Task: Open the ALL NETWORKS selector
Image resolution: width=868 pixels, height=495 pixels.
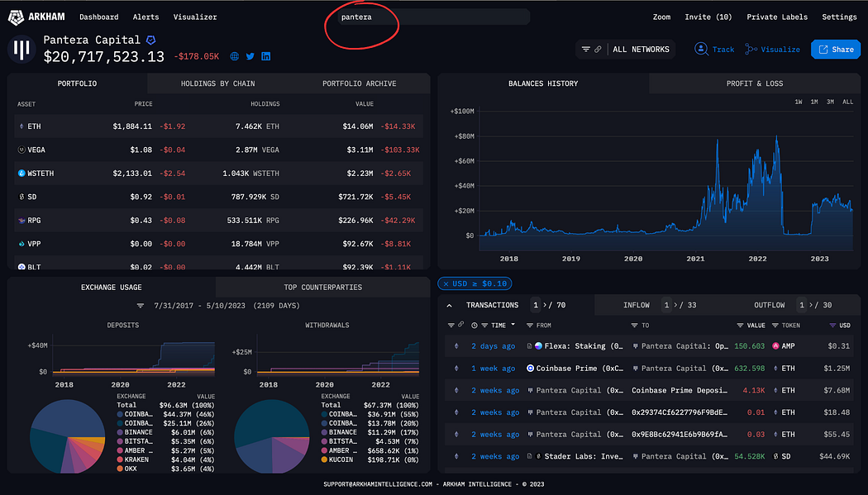Action: 641,50
